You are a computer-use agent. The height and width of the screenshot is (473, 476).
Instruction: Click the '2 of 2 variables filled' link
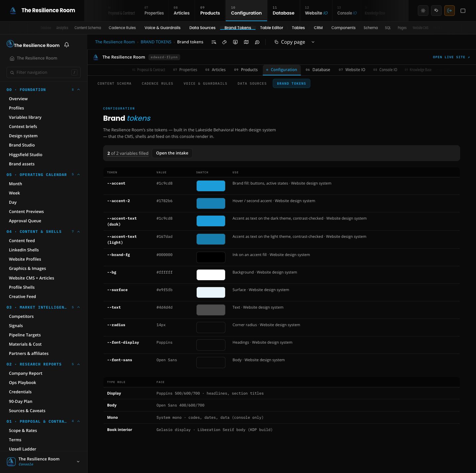(128, 153)
